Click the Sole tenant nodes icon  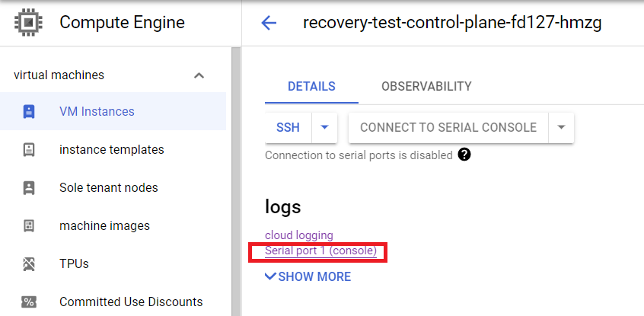[29, 187]
